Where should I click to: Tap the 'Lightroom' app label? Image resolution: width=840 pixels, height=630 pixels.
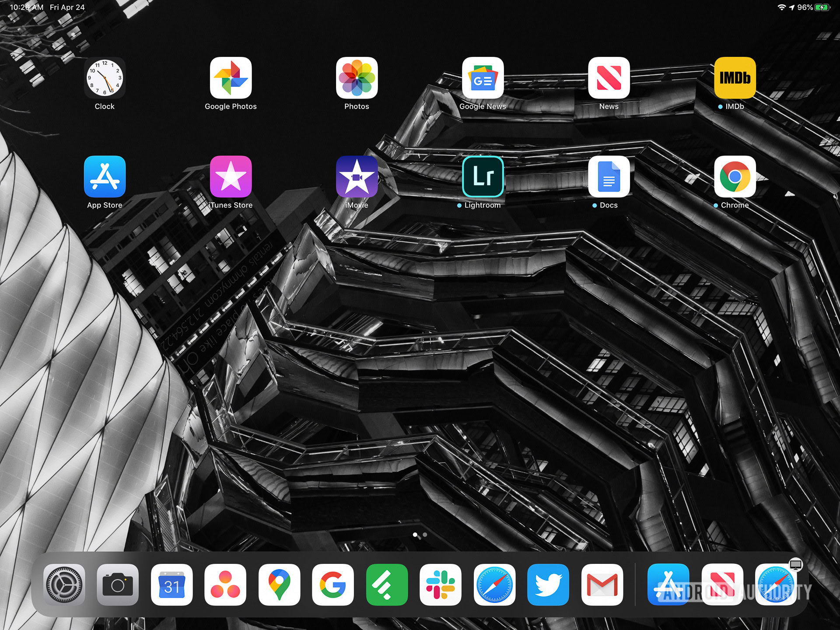coord(482,205)
